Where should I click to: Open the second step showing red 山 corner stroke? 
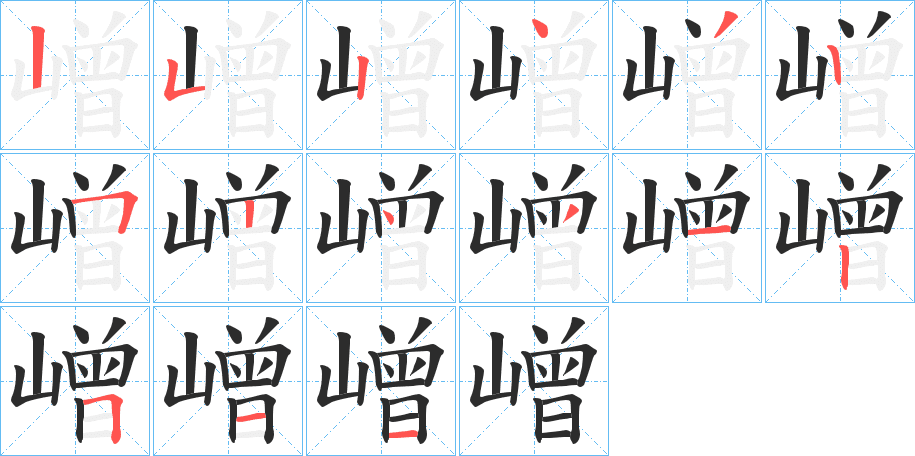pos(228,75)
